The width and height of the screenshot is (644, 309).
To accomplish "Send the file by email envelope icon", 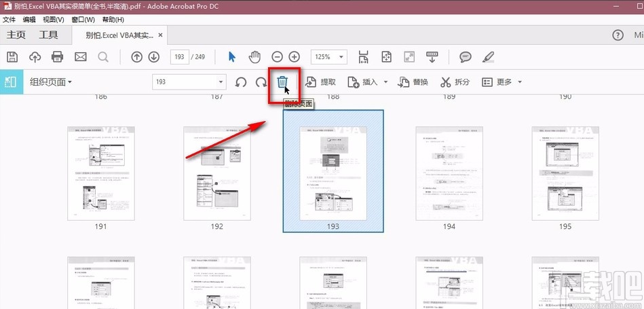I will [81, 56].
